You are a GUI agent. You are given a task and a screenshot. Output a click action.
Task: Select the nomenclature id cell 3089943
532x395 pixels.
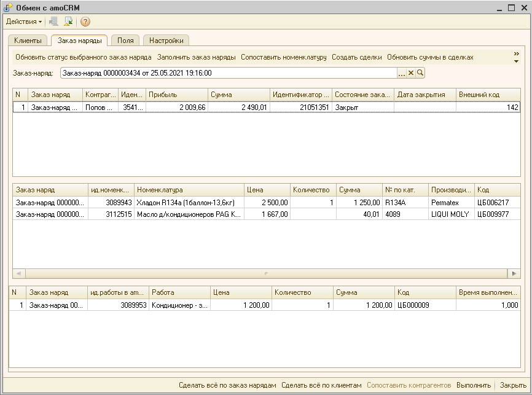tap(111, 203)
